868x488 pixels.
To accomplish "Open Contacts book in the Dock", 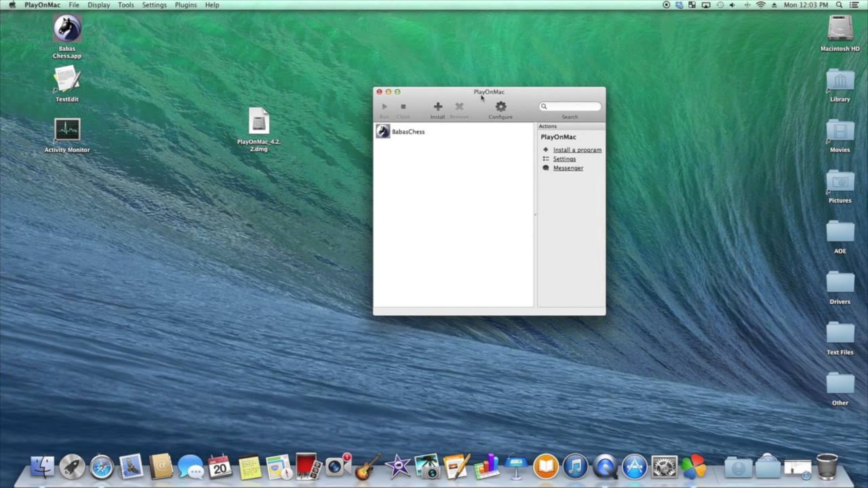I will 161,467.
